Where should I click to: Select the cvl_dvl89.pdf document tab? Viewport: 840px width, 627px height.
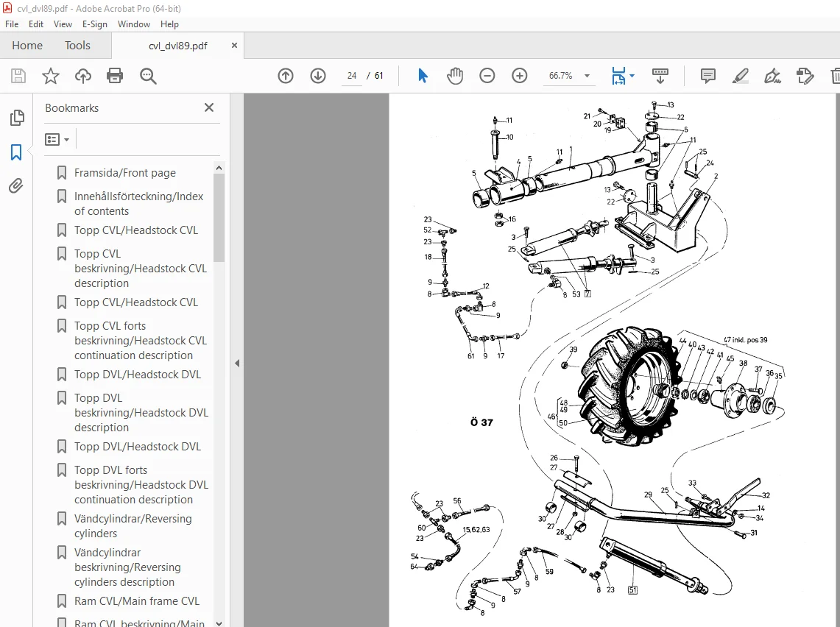click(178, 46)
